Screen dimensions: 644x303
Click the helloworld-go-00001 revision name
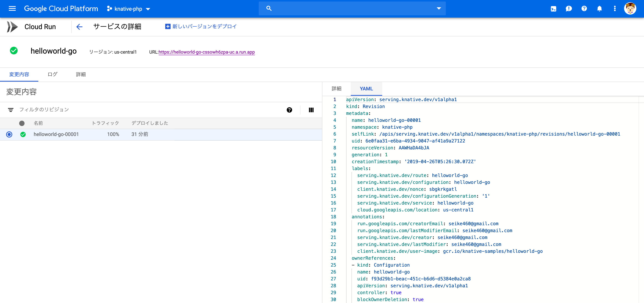click(x=56, y=134)
